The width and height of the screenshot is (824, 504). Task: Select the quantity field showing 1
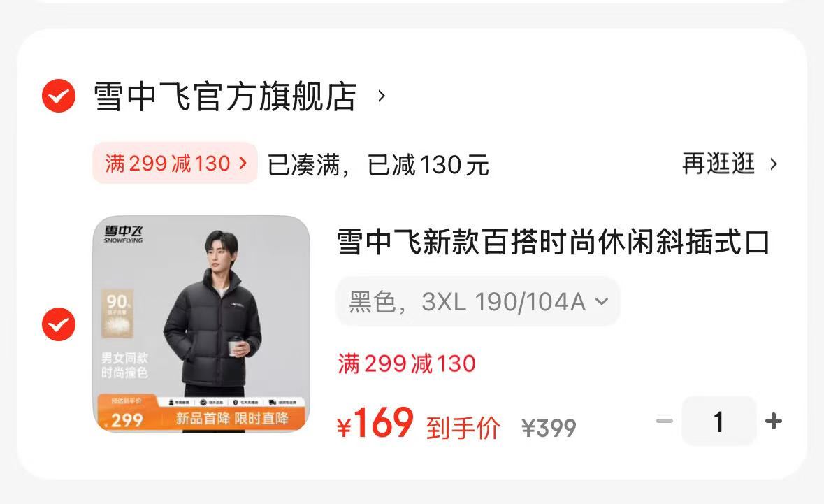(x=719, y=421)
